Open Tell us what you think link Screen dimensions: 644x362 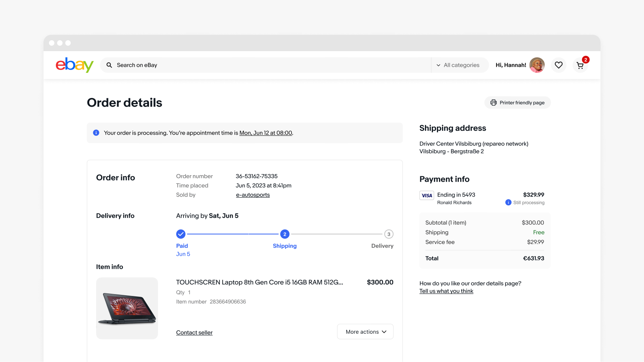point(446,291)
